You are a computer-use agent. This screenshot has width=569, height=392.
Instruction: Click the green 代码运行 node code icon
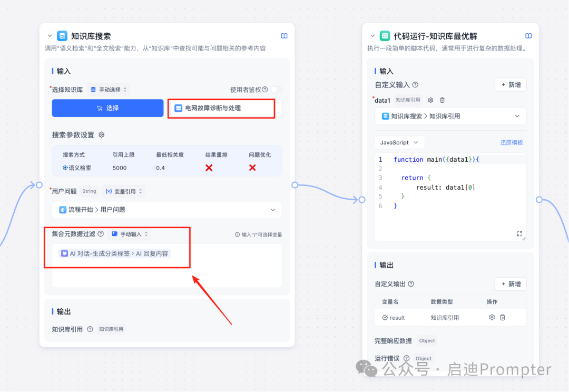coord(385,36)
